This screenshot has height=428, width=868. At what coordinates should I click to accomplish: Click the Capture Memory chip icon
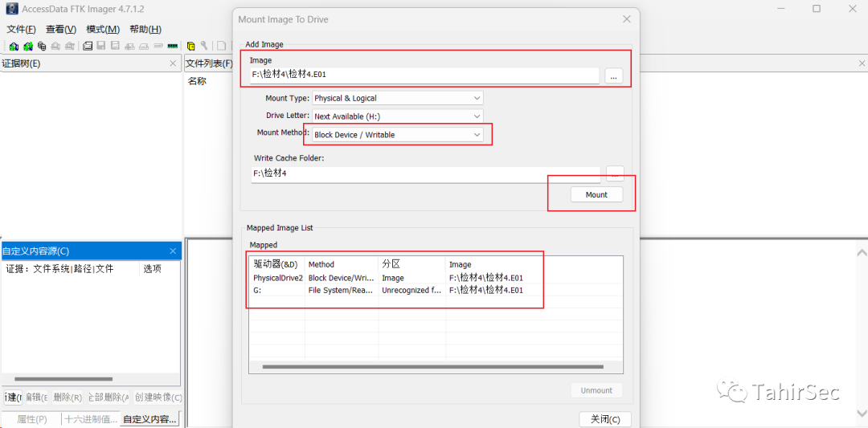pos(173,46)
